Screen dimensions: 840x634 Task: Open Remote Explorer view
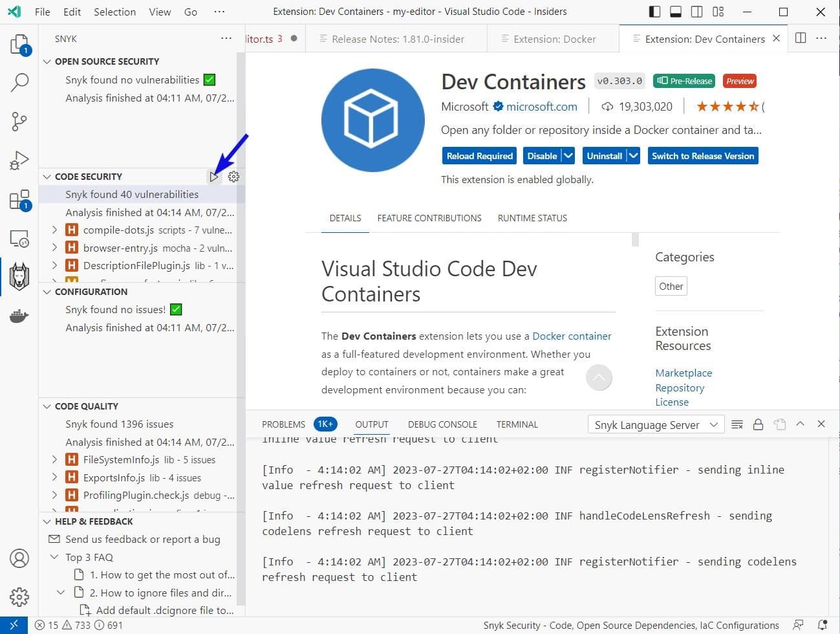pos(19,239)
